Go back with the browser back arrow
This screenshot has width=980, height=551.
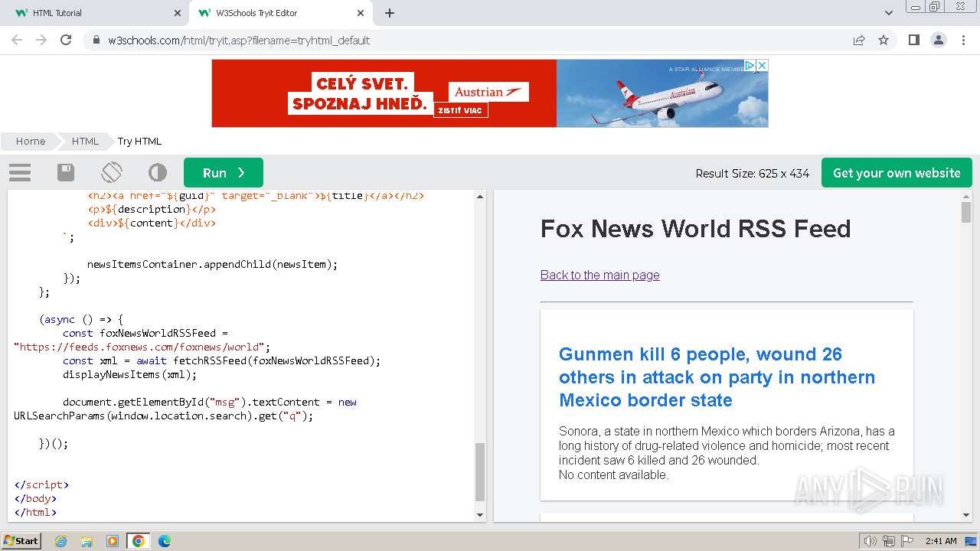(x=17, y=40)
